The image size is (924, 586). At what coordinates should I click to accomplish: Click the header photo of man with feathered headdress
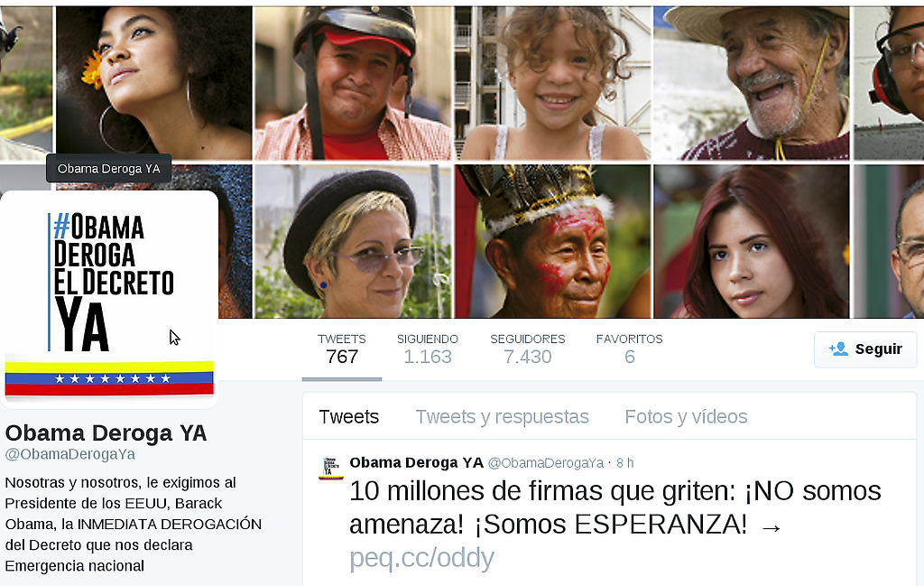coord(553,241)
